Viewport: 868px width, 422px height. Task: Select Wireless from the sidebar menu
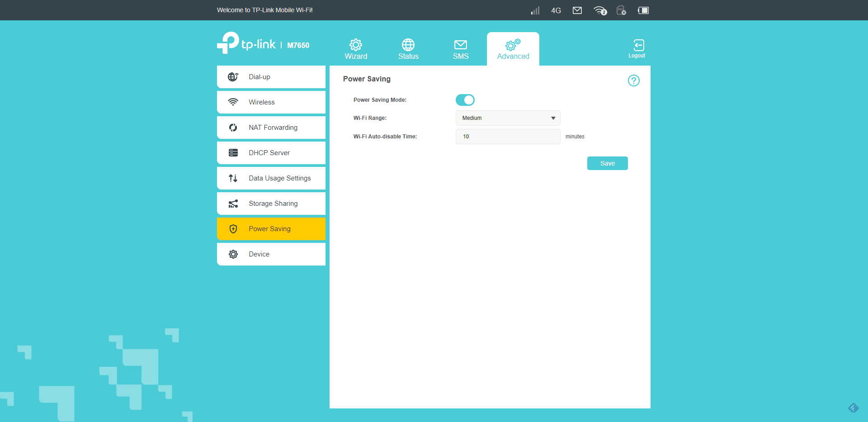pos(271,102)
